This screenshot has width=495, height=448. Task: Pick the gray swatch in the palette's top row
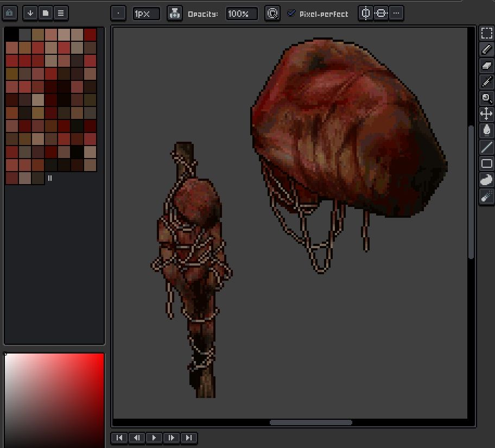point(25,35)
